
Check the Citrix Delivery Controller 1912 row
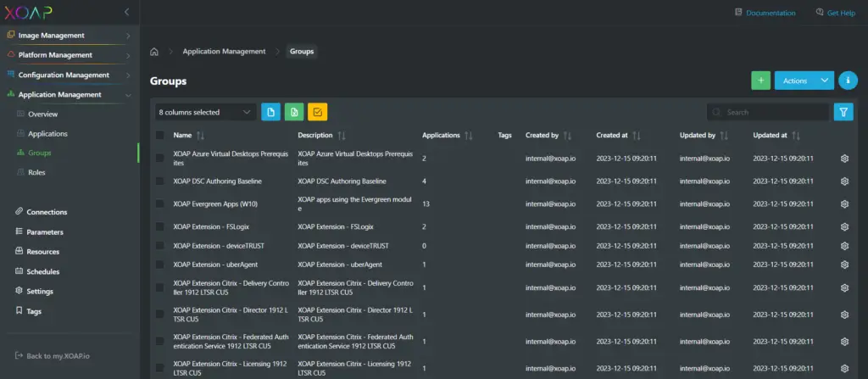[x=159, y=287]
